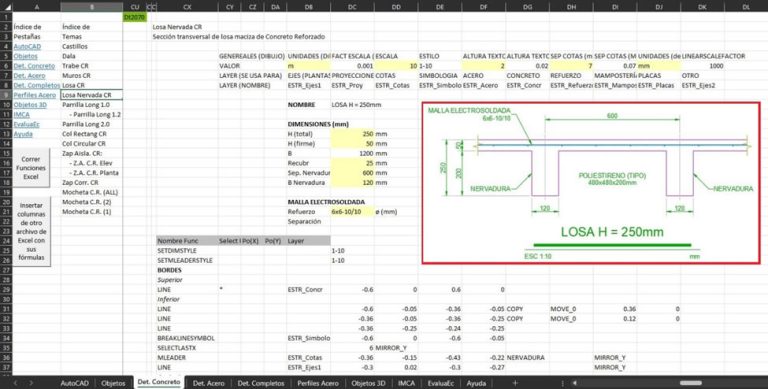Edit the H (total) value 250
This screenshot has height=389, width=768.
352,134
